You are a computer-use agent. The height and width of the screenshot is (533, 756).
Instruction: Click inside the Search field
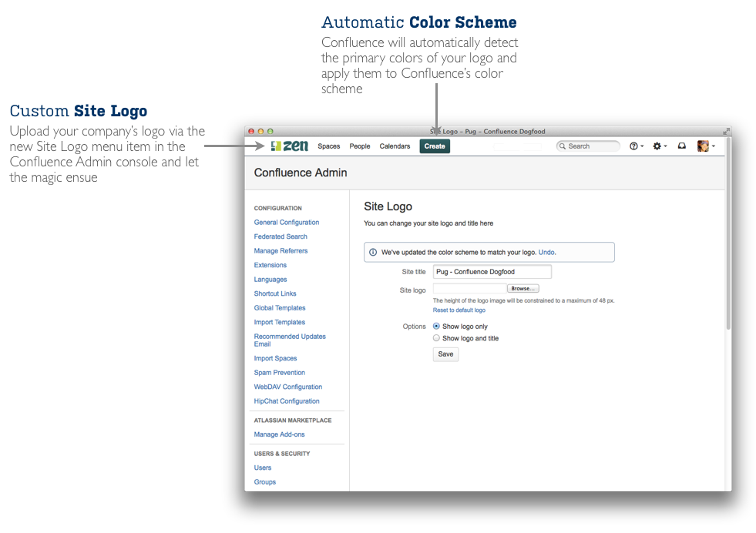click(588, 146)
